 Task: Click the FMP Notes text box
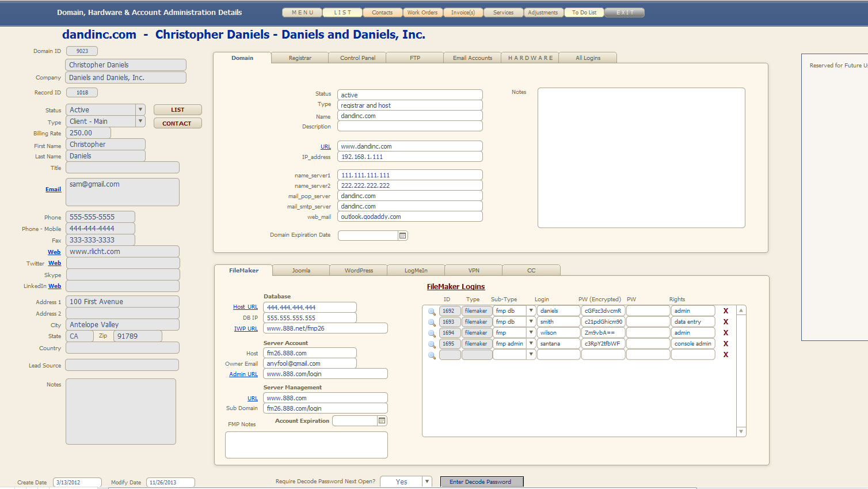pos(306,445)
